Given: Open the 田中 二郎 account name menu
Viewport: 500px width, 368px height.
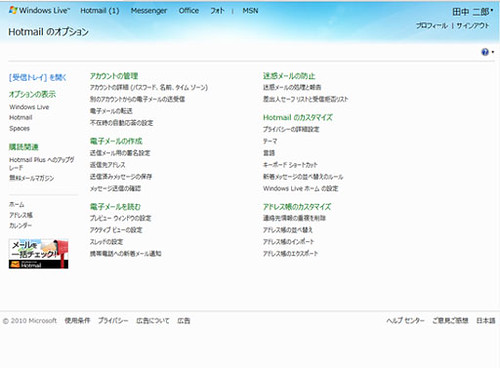Looking at the screenshot, I should [472, 12].
